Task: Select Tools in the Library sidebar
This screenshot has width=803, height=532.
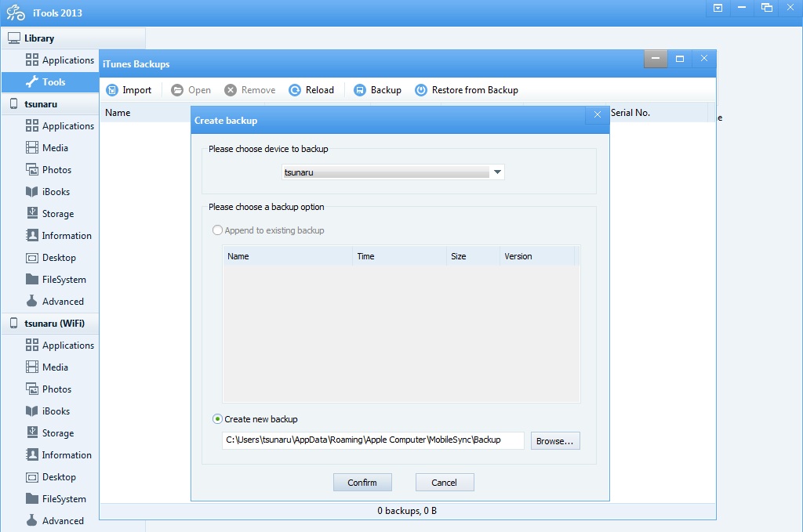Action: 51,81
